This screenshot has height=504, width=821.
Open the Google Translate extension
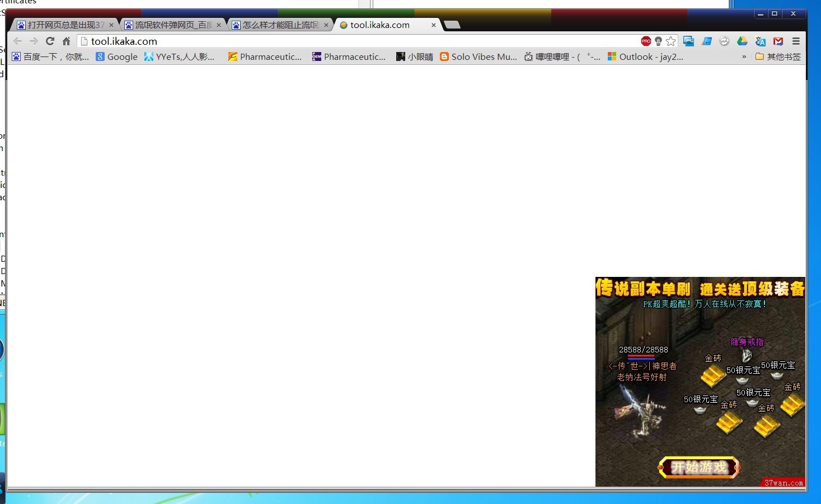click(760, 41)
